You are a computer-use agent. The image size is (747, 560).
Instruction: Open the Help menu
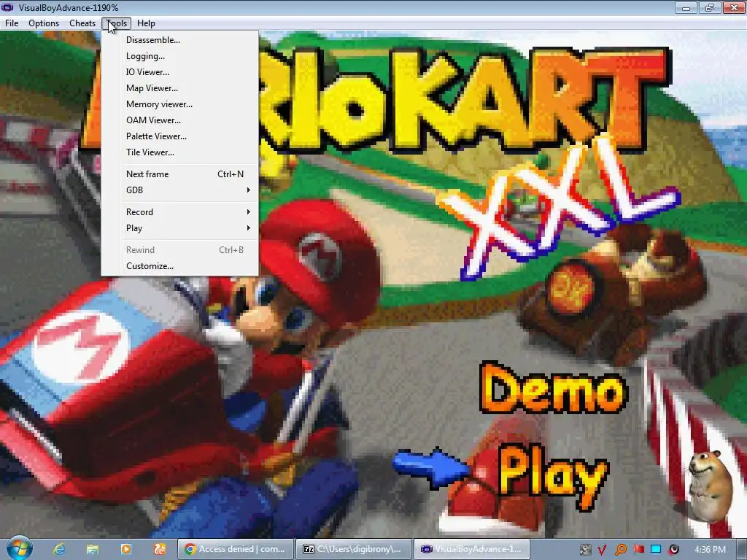[x=146, y=23]
